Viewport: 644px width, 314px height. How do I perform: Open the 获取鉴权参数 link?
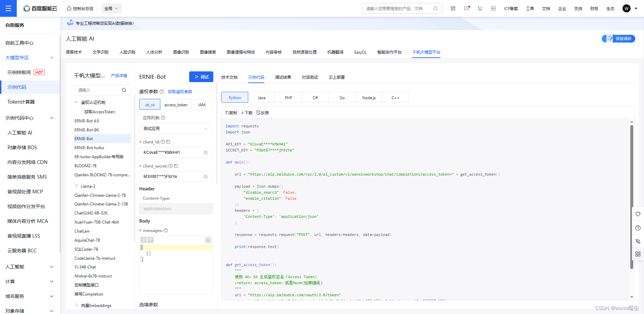(x=180, y=91)
